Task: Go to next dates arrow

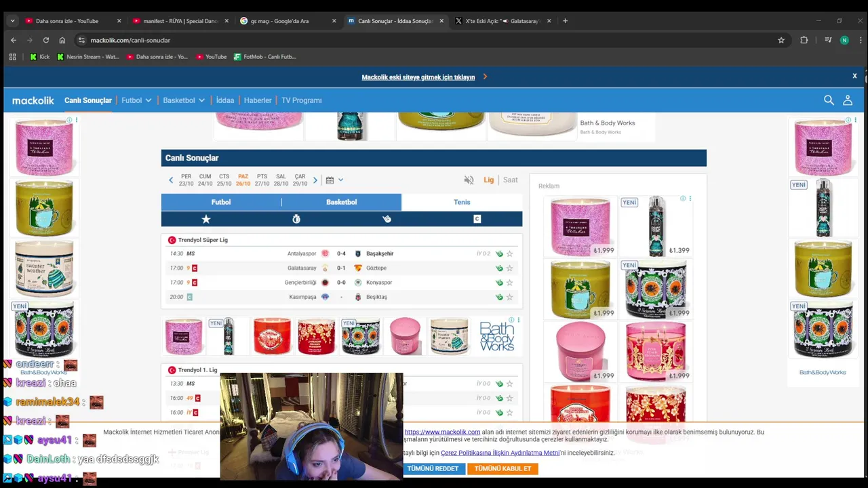Action: tap(315, 180)
